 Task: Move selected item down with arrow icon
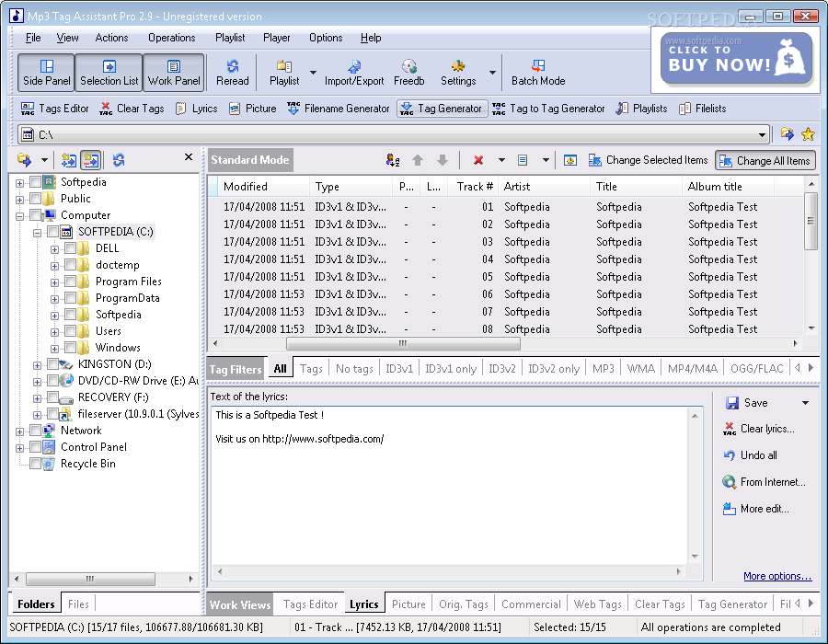[443, 160]
